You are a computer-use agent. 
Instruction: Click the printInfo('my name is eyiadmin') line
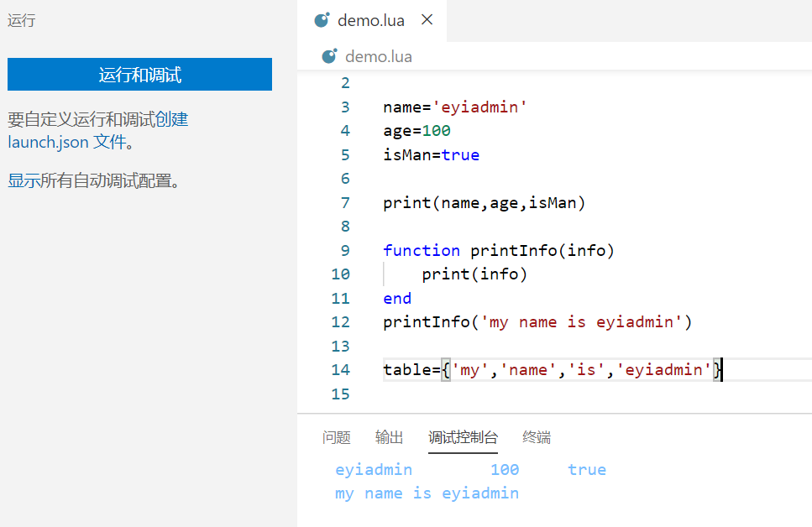pos(537,322)
